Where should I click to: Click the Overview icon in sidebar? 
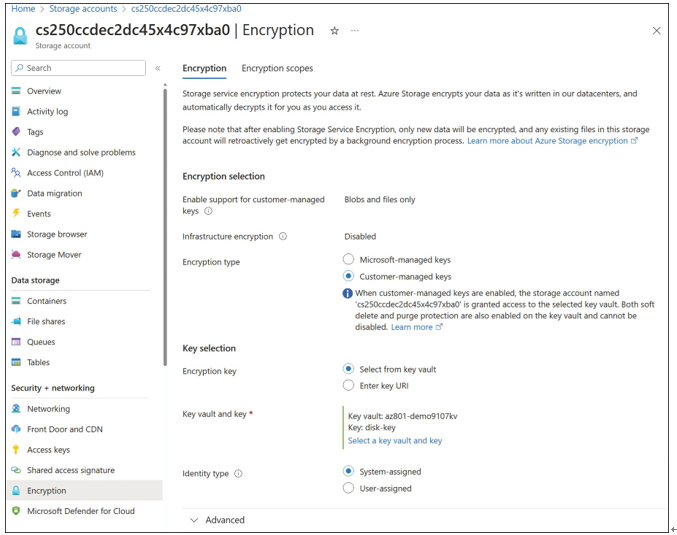click(x=16, y=91)
